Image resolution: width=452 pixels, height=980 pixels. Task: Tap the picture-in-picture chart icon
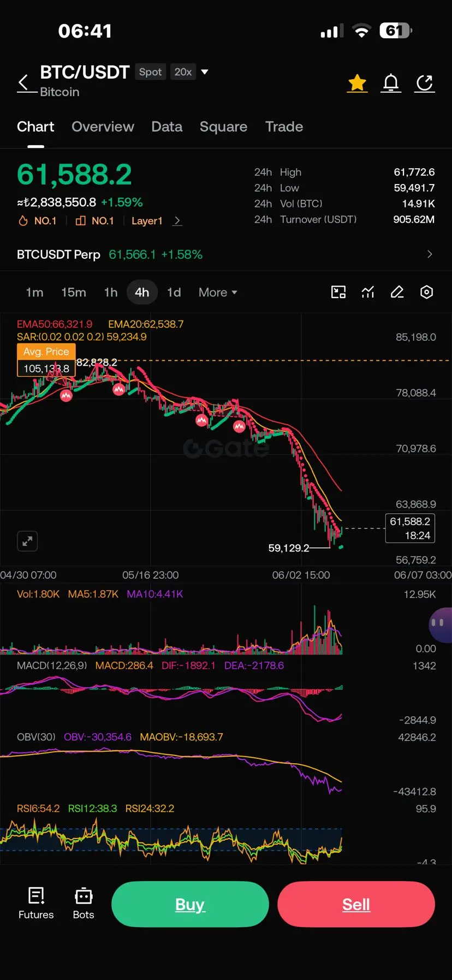tap(338, 292)
